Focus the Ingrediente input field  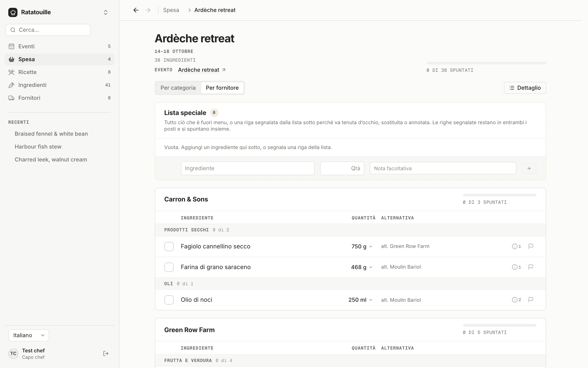click(248, 168)
